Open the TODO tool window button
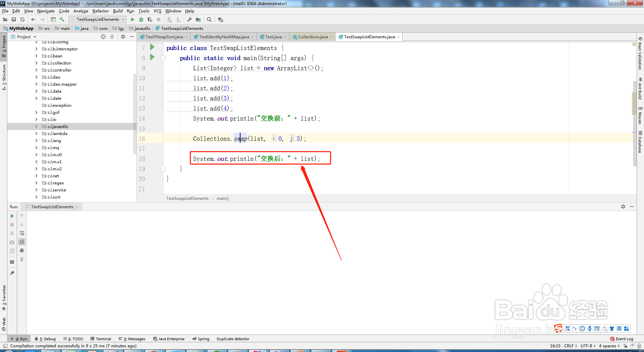This screenshot has width=644, height=352. (x=73, y=339)
